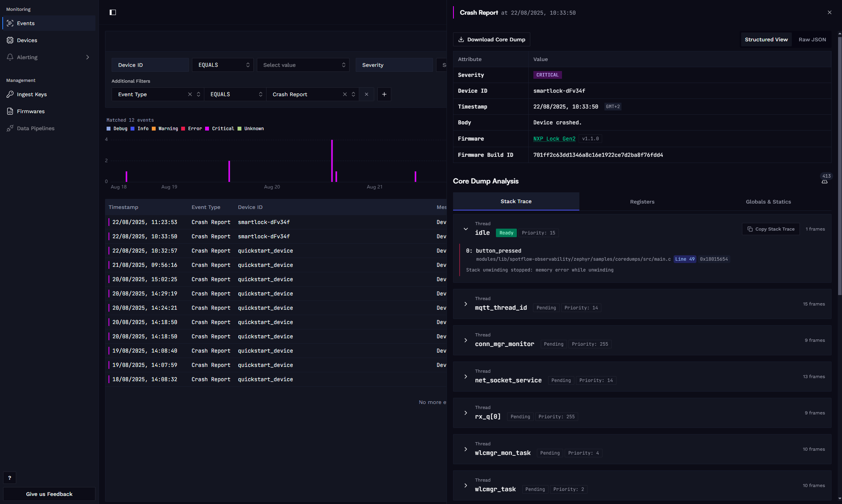Viewport: 842px width, 504px height.
Task: Click the button_pressed stack frame
Action: pos(498,251)
